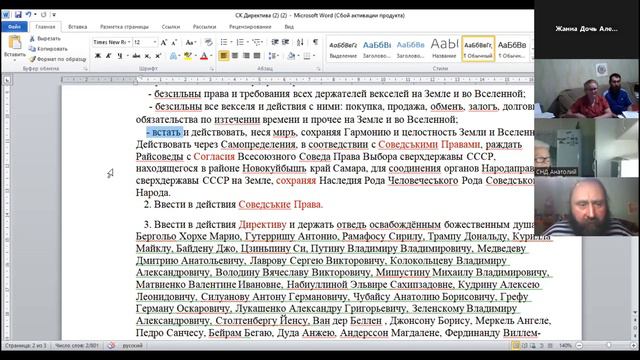Screen dimensions: 640x360
Task: Click the numbered list icon
Action: click(x=240, y=42)
